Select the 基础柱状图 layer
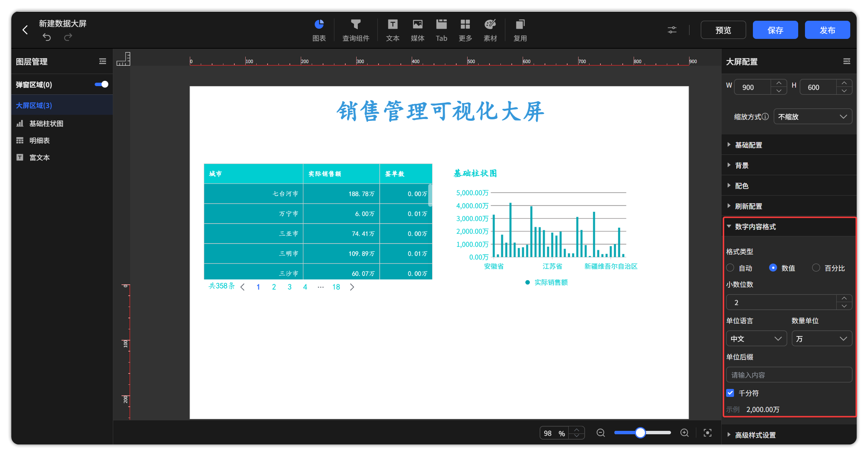The width and height of the screenshot is (868, 452). click(x=62, y=123)
